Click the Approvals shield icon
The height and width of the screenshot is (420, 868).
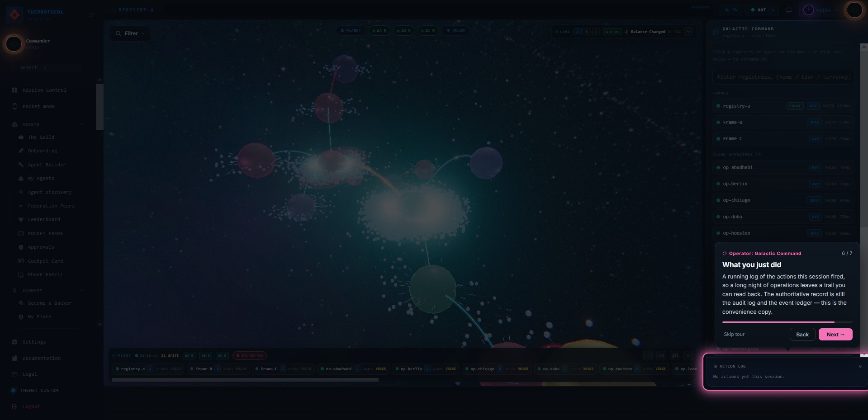pos(21,247)
